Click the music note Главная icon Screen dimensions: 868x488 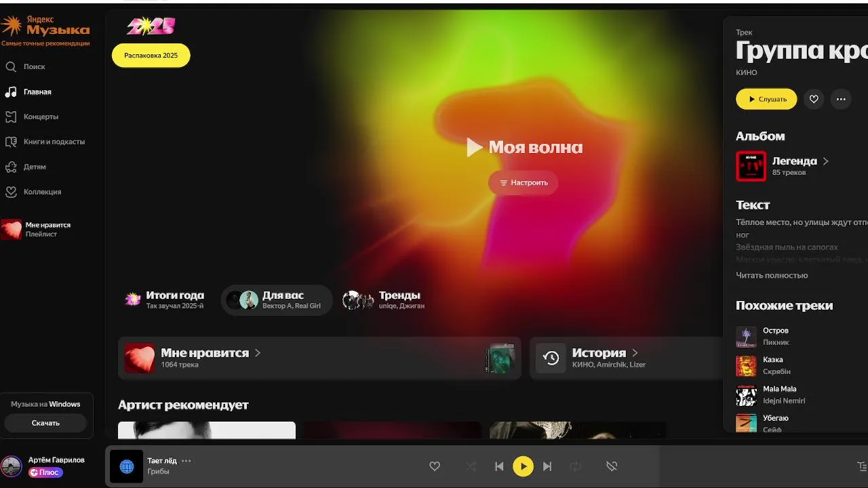(x=11, y=91)
